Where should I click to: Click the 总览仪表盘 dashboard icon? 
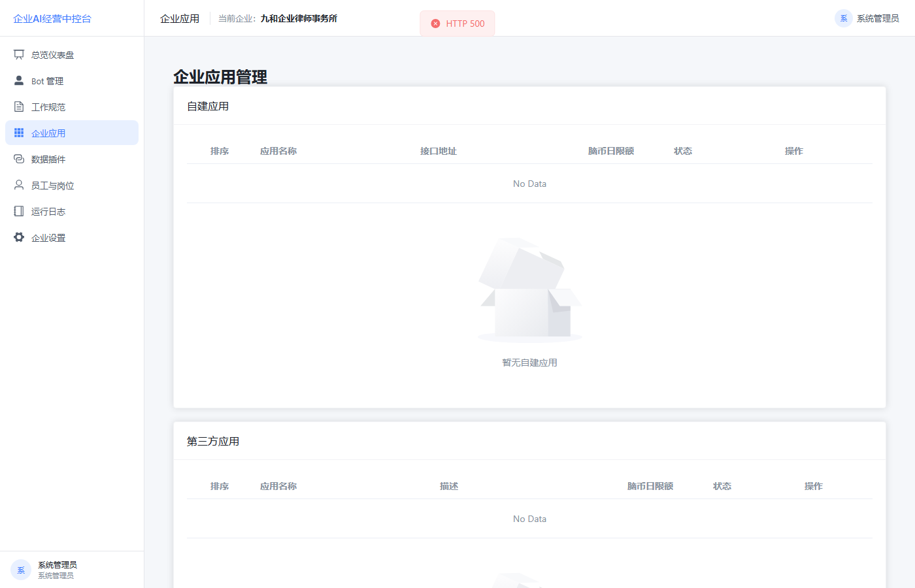[x=19, y=54]
